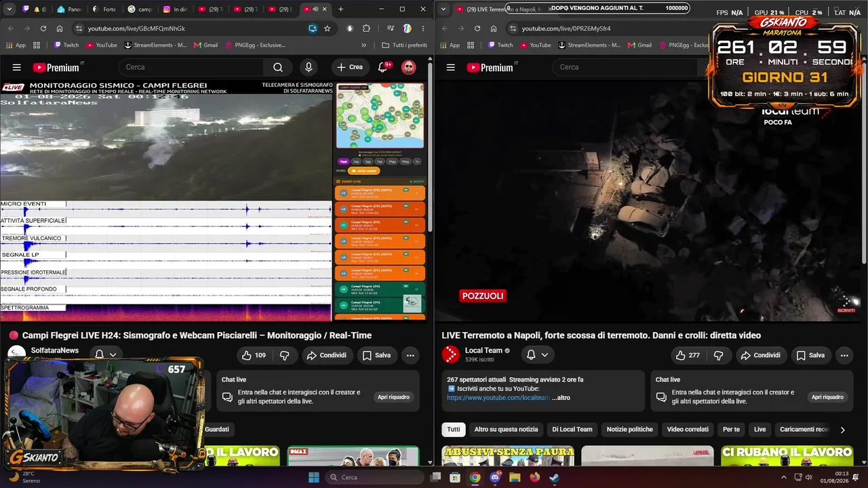Like the Campi Flegrei live video (109)

[254, 355]
